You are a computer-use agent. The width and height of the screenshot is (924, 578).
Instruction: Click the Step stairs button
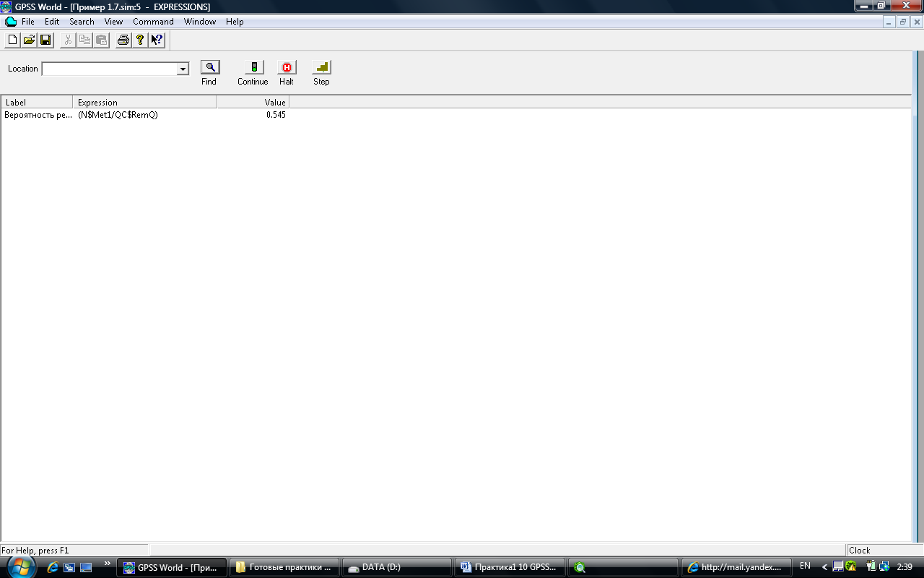point(321,67)
